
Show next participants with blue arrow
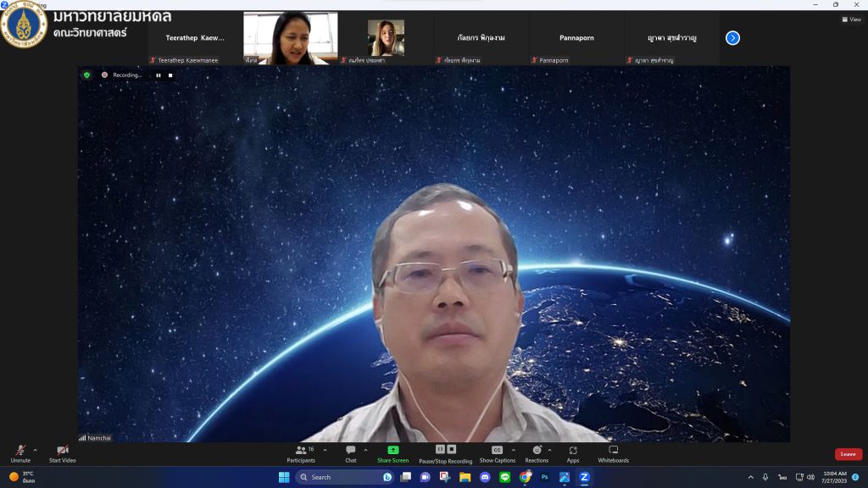(732, 38)
